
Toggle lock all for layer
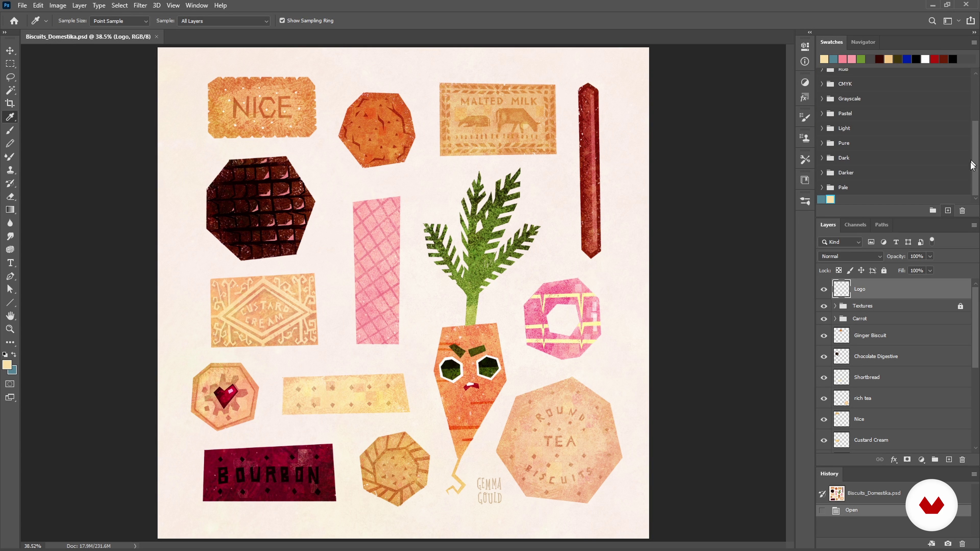[x=884, y=271]
